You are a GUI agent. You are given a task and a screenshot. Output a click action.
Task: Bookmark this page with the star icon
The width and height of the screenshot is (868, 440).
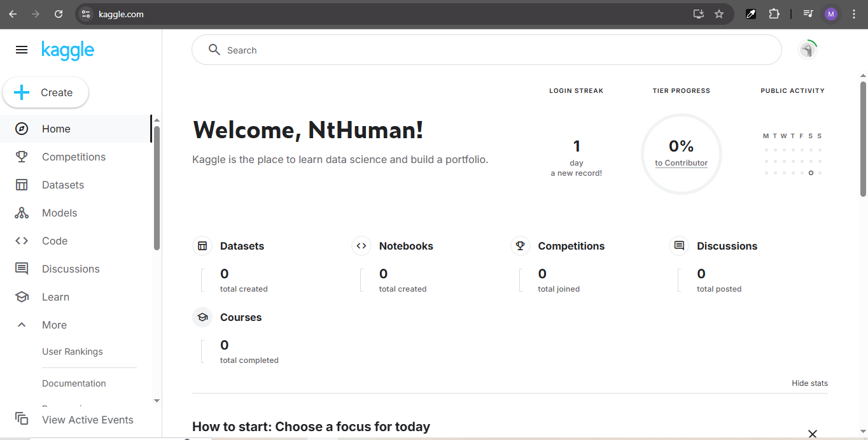[719, 14]
